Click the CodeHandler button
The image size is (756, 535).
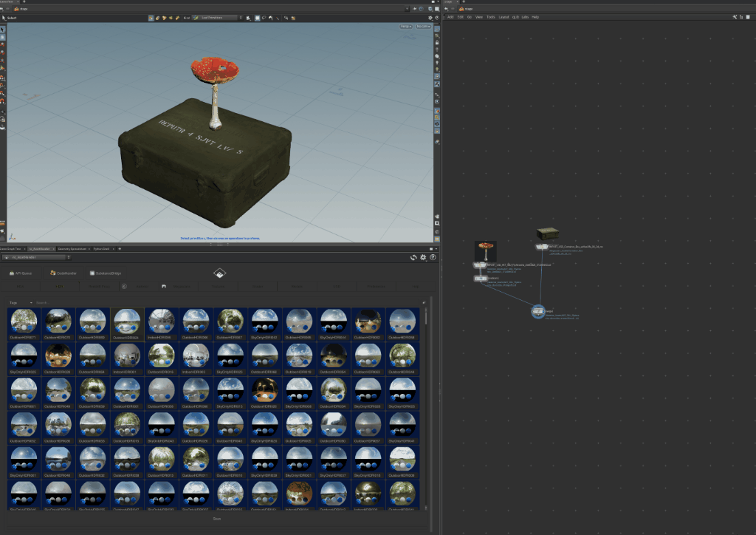(63, 273)
